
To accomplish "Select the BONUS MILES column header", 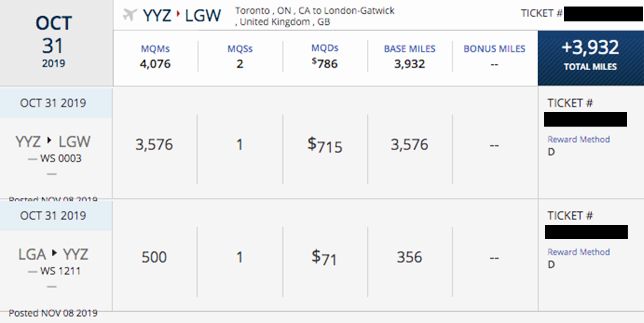I will click(494, 48).
